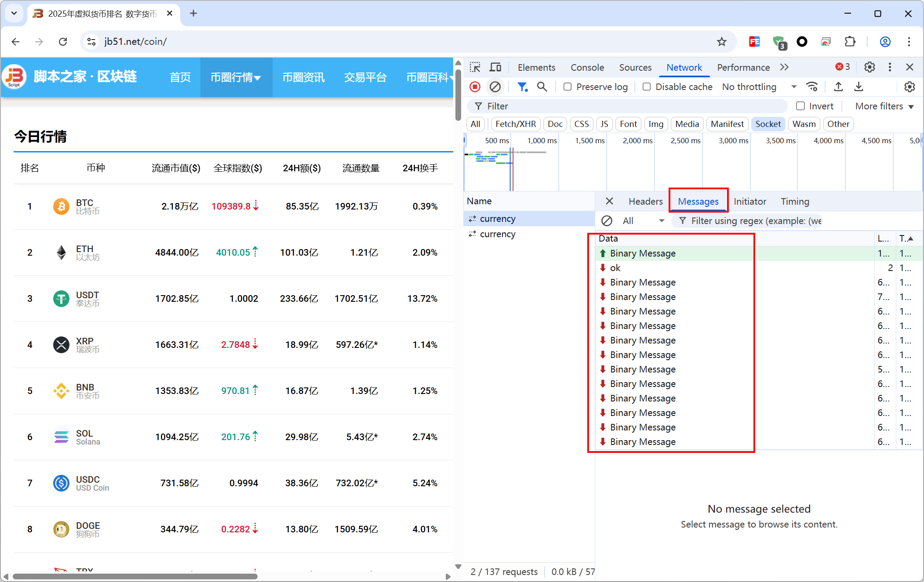The height and width of the screenshot is (582, 924).
Task: Click the DevTools inspect element icon
Action: 475,67
